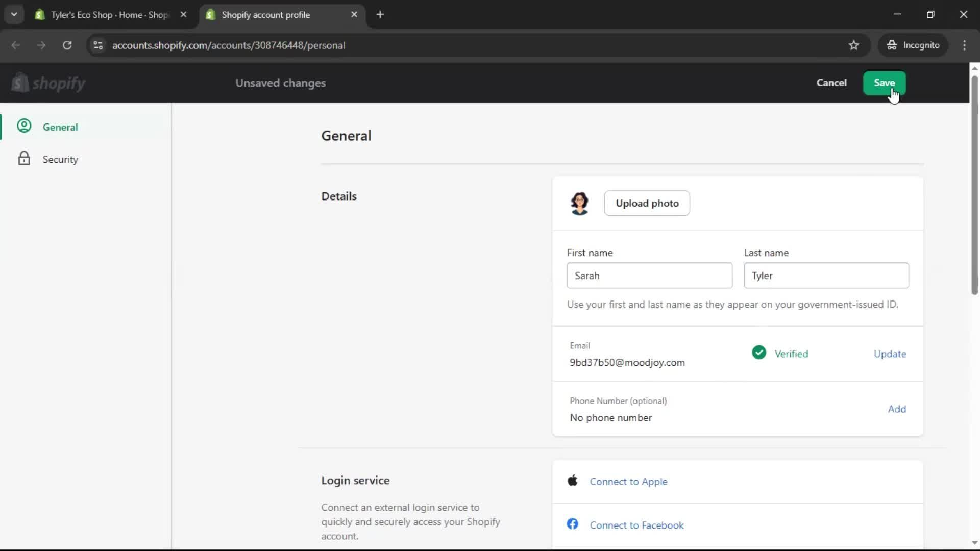Click Update next to the email address
The width and height of the screenshot is (980, 551).
(x=890, y=354)
